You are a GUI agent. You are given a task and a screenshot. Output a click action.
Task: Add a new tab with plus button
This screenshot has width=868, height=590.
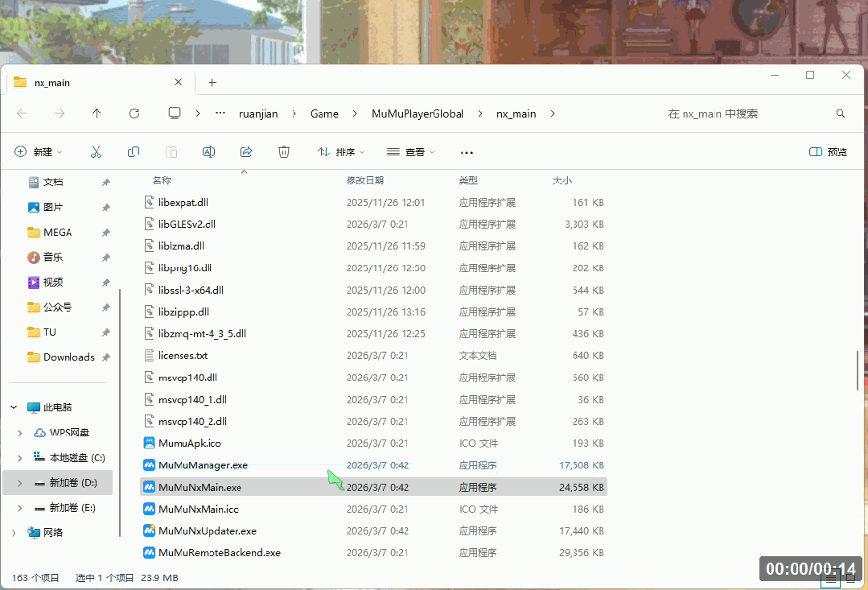(x=212, y=83)
